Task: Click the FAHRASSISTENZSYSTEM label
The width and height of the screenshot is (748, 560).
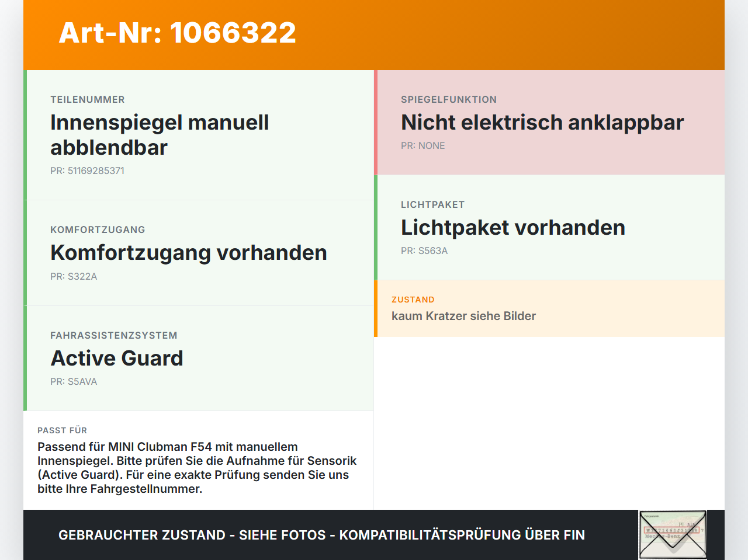Action: tap(114, 336)
